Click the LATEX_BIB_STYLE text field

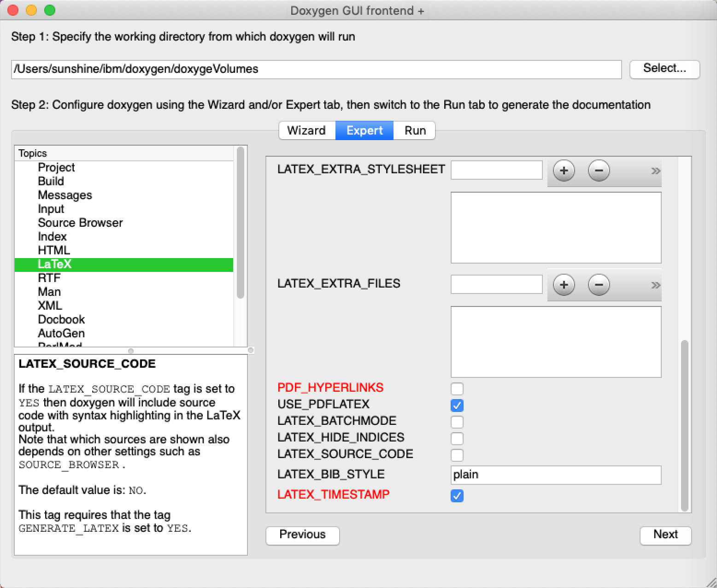pos(556,475)
